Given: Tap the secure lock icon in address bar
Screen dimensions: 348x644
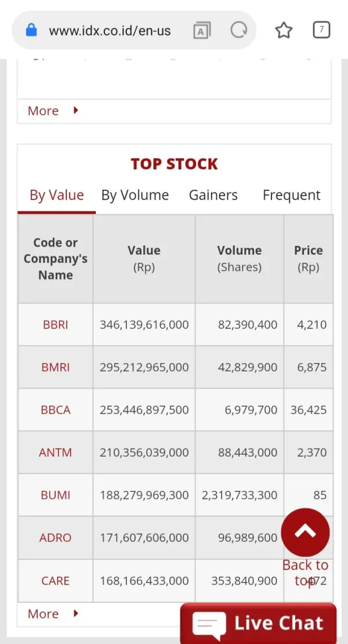Looking at the screenshot, I should click(x=31, y=30).
